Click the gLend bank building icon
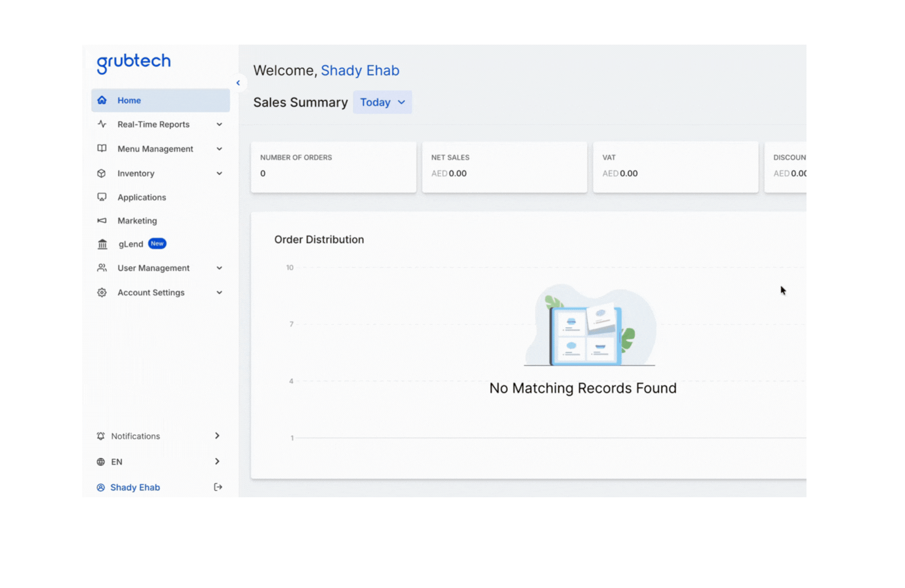The height and width of the screenshot is (588, 905). pyautogui.click(x=103, y=244)
